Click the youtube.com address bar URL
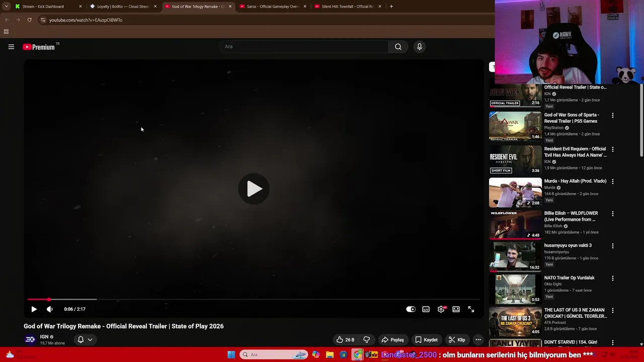The image size is (644, 362). (x=86, y=20)
